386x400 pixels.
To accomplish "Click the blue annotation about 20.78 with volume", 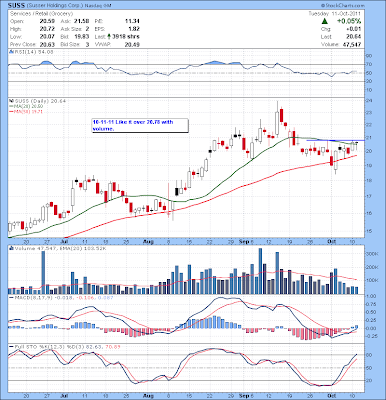I will (140, 126).
